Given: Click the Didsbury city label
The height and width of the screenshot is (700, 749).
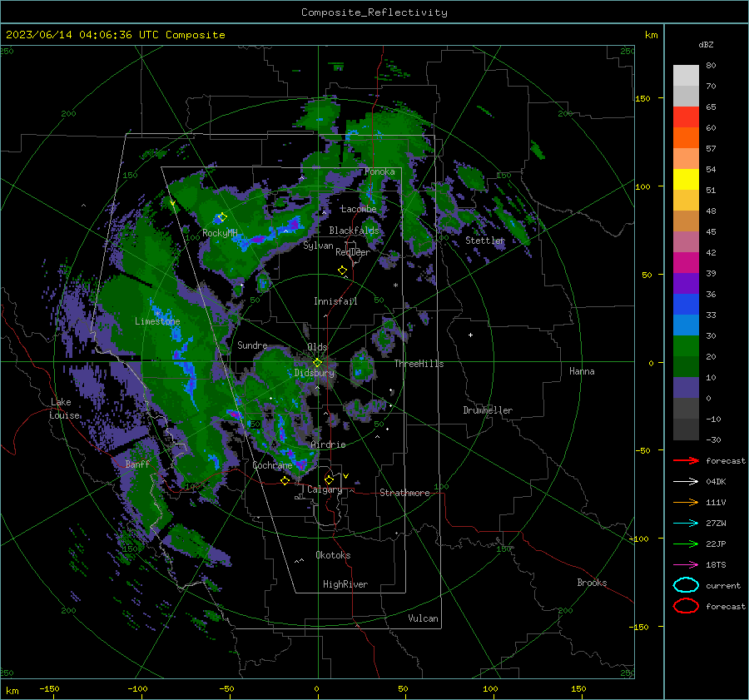Looking at the screenshot, I should (x=314, y=373).
